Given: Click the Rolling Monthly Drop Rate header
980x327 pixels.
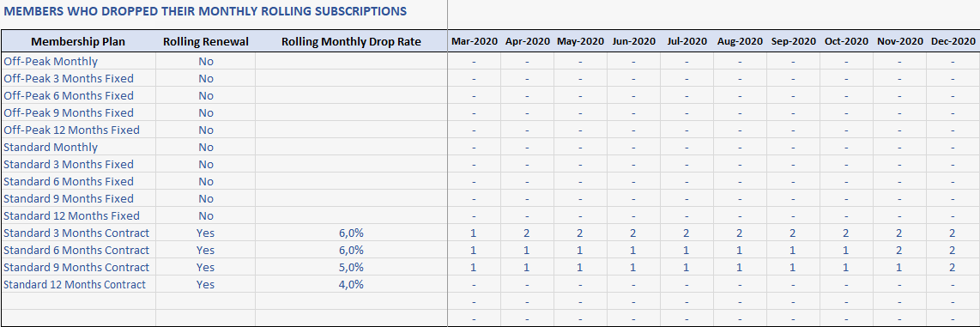Looking at the screenshot, I should coord(351,42).
